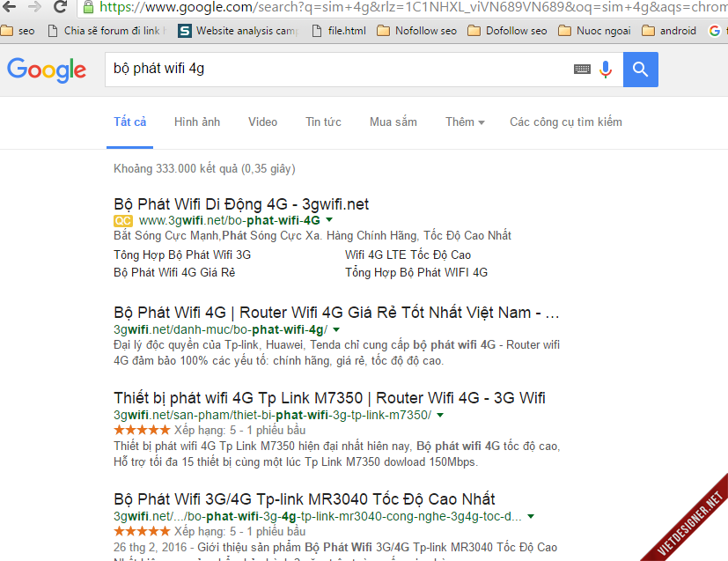Open the sitelink Tổng Hợp Bộ Phát WIFI 4G
728x561 pixels.
point(416,273)
